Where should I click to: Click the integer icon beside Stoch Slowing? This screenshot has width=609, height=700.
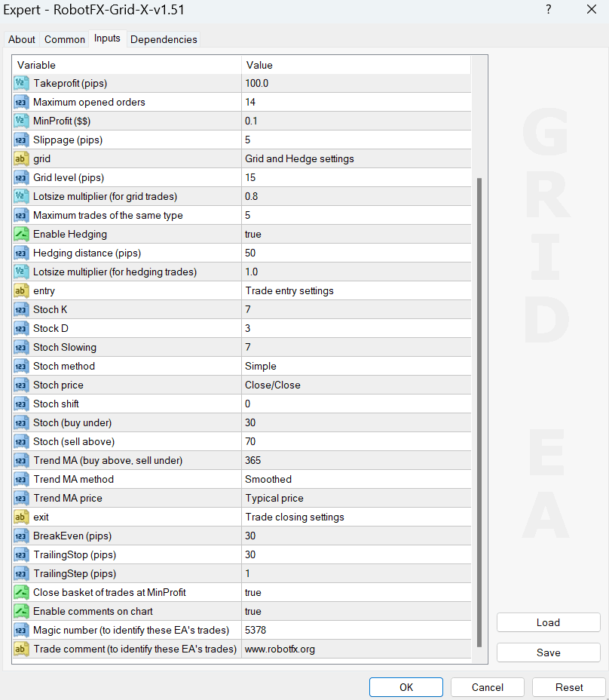coord(21,347)
